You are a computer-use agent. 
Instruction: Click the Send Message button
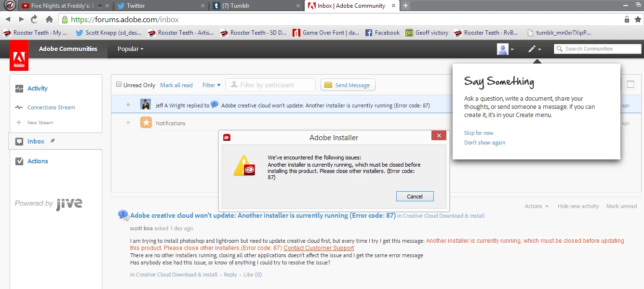pyautogui.click(x=348, y=85)
